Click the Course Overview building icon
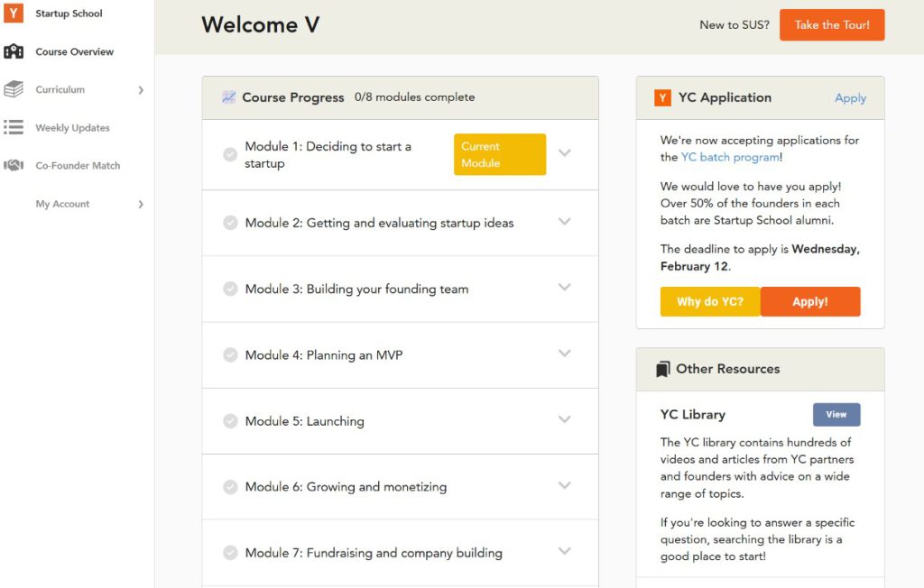Viewport: 924px width, 588px height. tap(14, 51)
